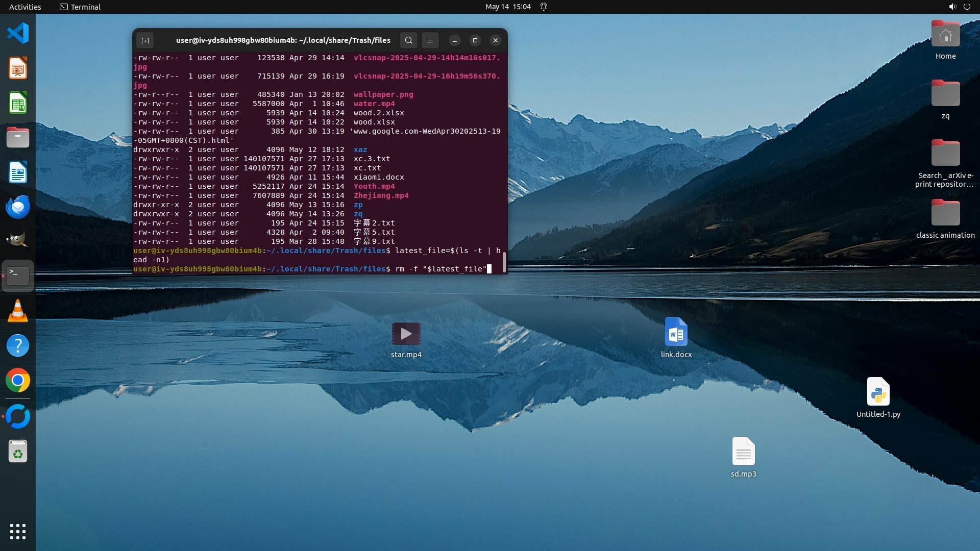Open the clock and calendar panel

point(507,7)
